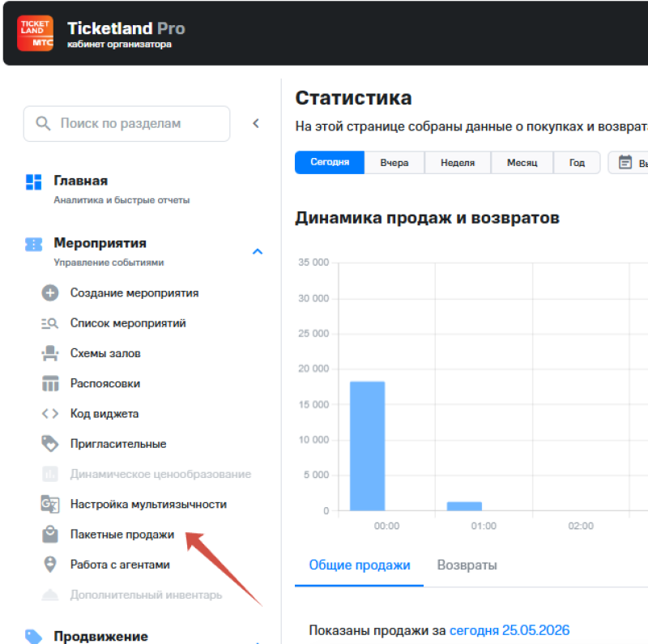Click Управление событиями subtitle
The height and width of the screenshot is (644, 648).
[109, 262]
